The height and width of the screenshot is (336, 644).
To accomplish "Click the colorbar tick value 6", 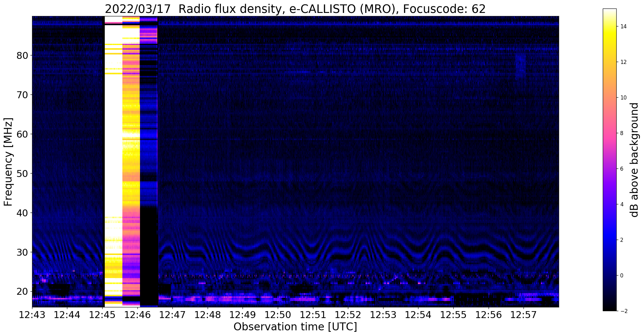I will click(621, 169).
